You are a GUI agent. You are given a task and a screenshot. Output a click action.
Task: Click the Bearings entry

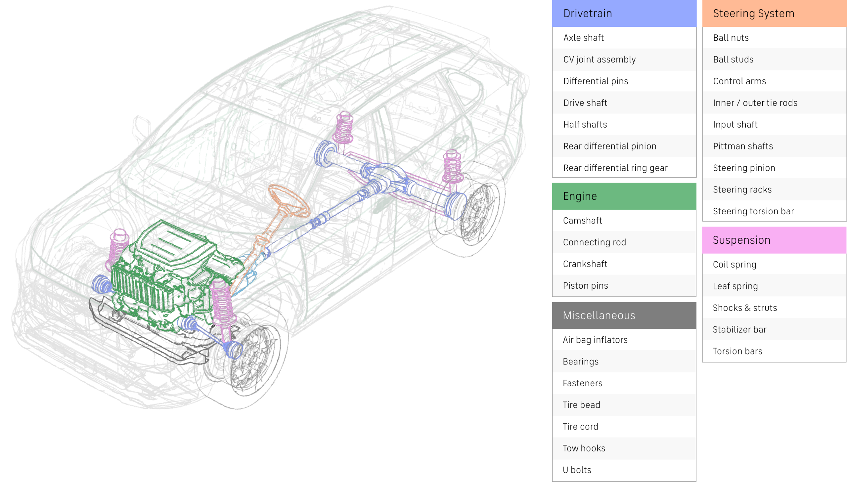pos(624,362)
